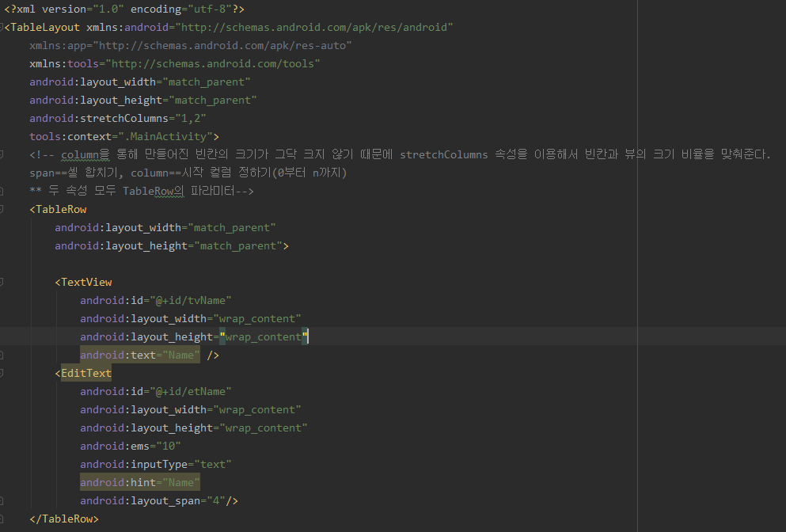
Task: Click the highlighted <EditText opening tag
Action: click(x=83, y=373)
